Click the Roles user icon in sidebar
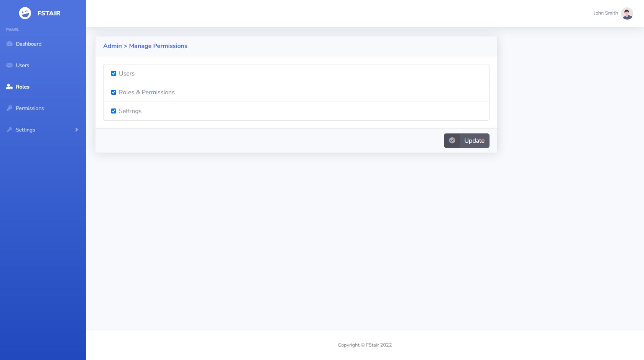Viewport: 644px width, 360px height. [x=10, y=87]
